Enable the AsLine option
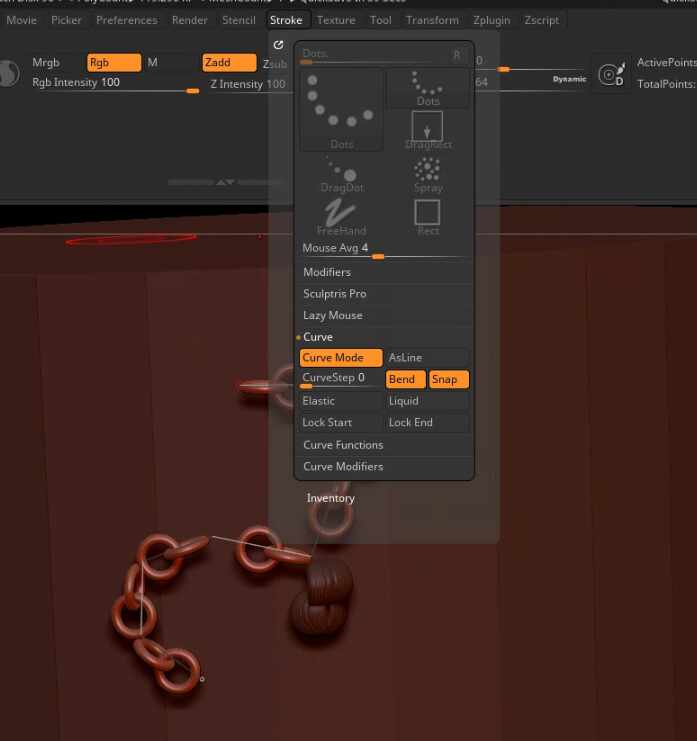The width and height of the screenshot is (697, 741). tap(427, 358)
